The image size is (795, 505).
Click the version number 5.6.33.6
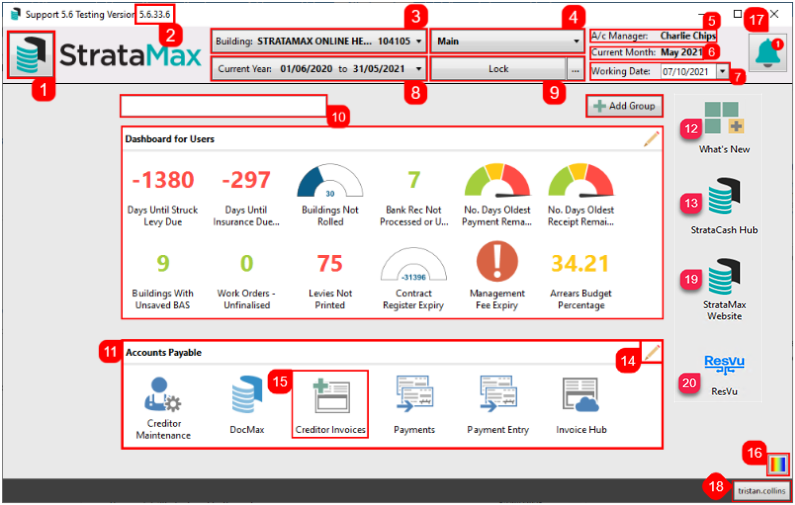[x=155, y=14]
